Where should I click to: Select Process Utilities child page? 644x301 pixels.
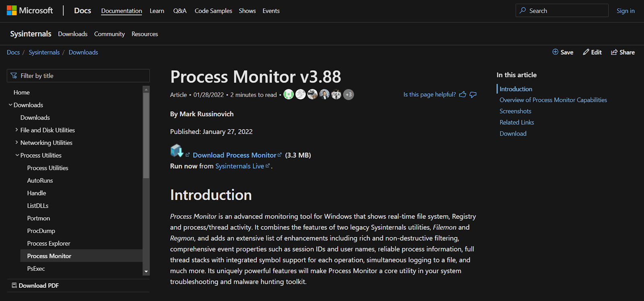[47, 168]
